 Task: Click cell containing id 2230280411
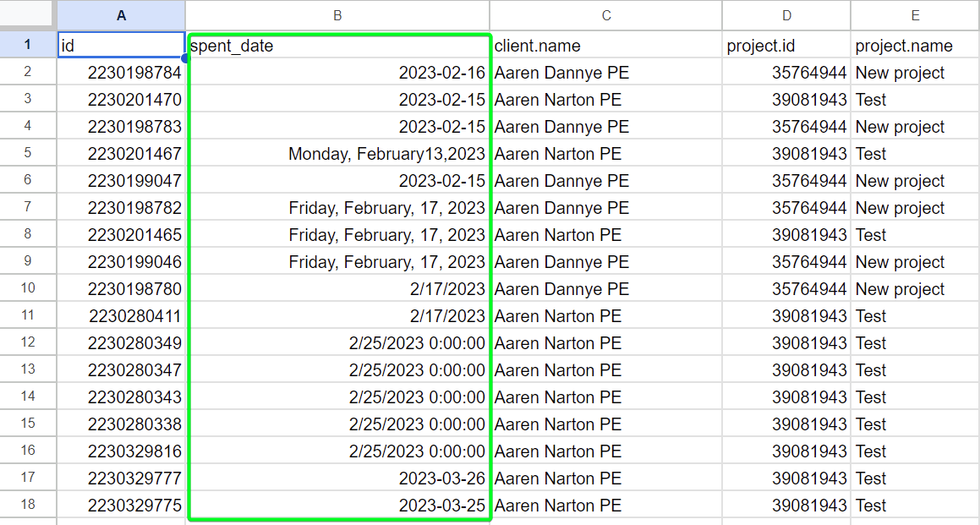[x=121, y=316]
